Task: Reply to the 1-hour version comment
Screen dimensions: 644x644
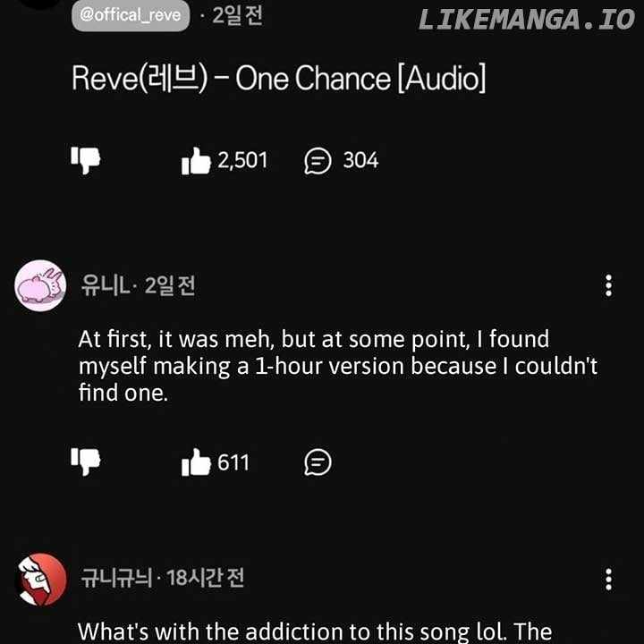Action: pos(318,462)
